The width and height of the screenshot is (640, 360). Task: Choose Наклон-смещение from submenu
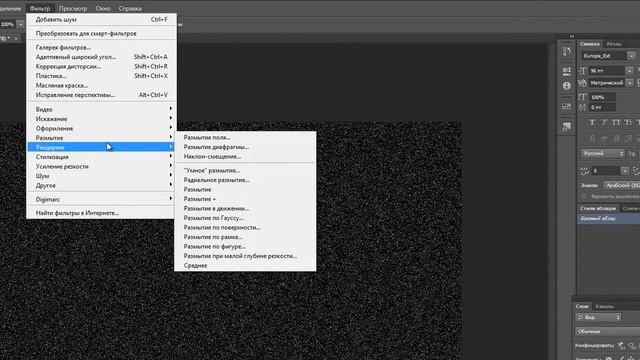pyautogui.click(x=245, y=156)
